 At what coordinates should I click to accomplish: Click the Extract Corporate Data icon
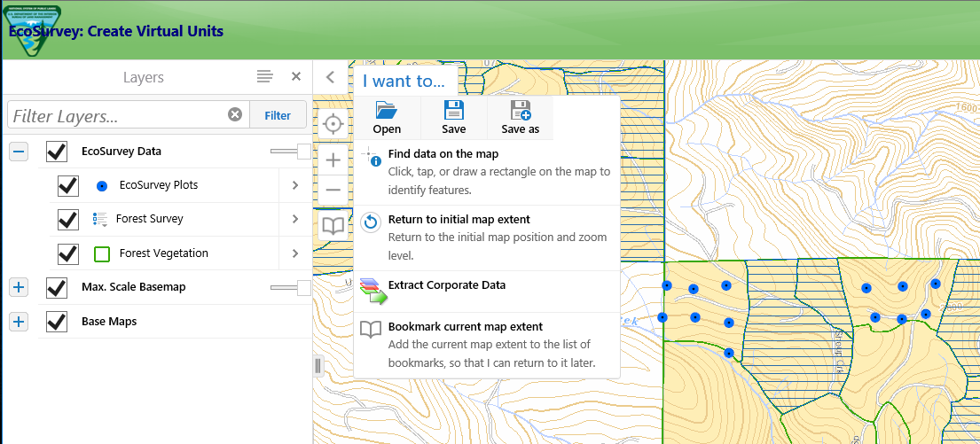point(373,291)
